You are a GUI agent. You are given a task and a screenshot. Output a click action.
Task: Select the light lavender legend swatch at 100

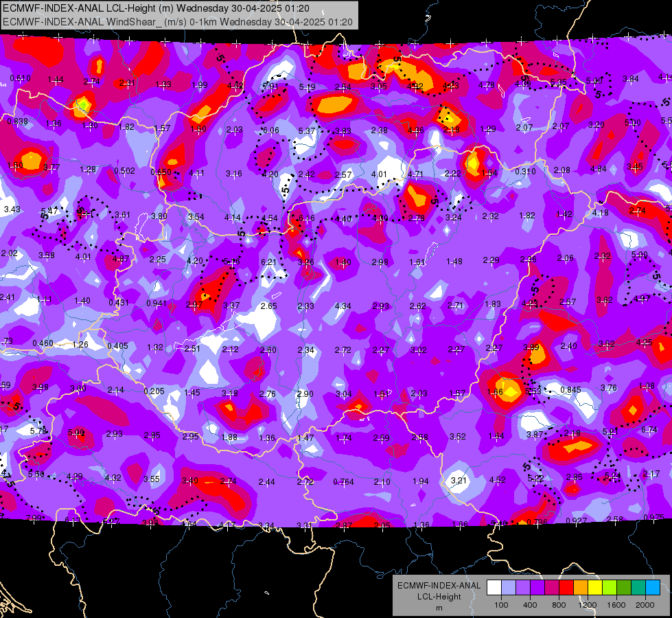tap(508, 588)
